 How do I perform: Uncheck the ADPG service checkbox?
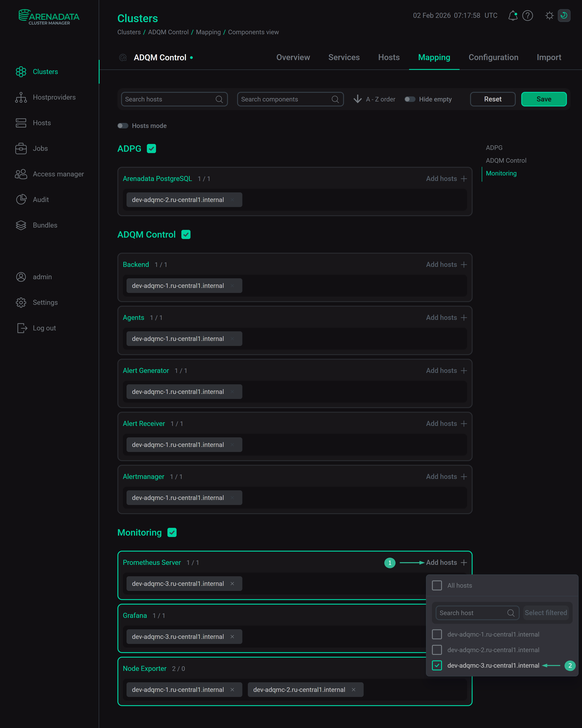(x=152, y=148)
